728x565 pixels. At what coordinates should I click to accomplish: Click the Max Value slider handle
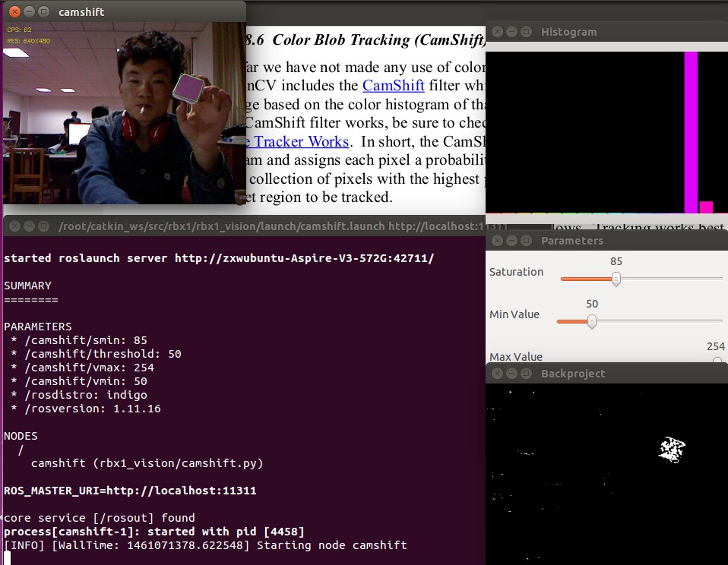(x=717, y=360)
